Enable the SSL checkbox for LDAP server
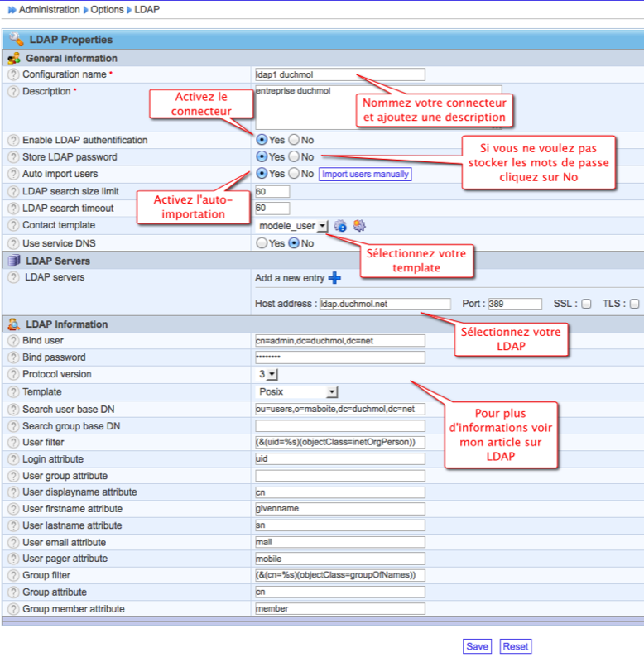This screenshot has width=644, height=662. point(586,304)
